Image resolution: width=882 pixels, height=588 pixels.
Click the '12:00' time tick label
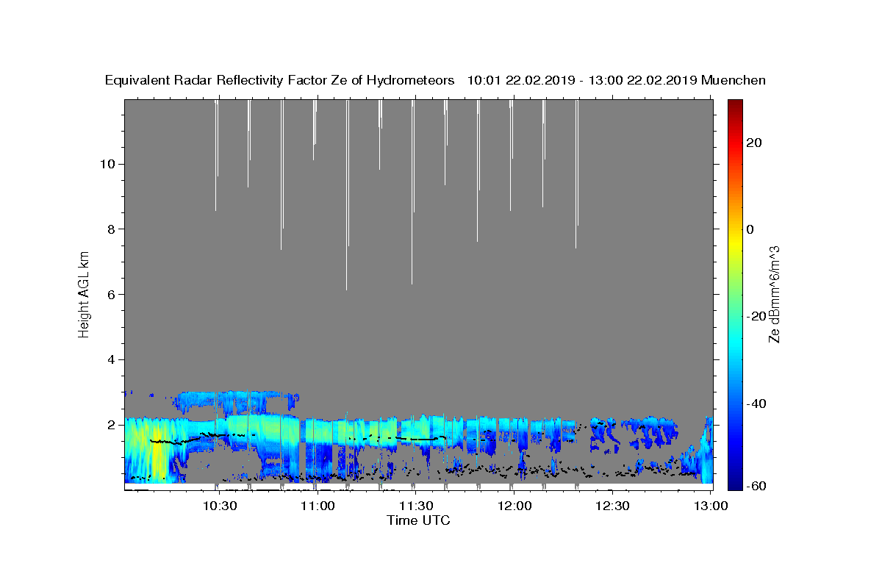tap(514, 506)
